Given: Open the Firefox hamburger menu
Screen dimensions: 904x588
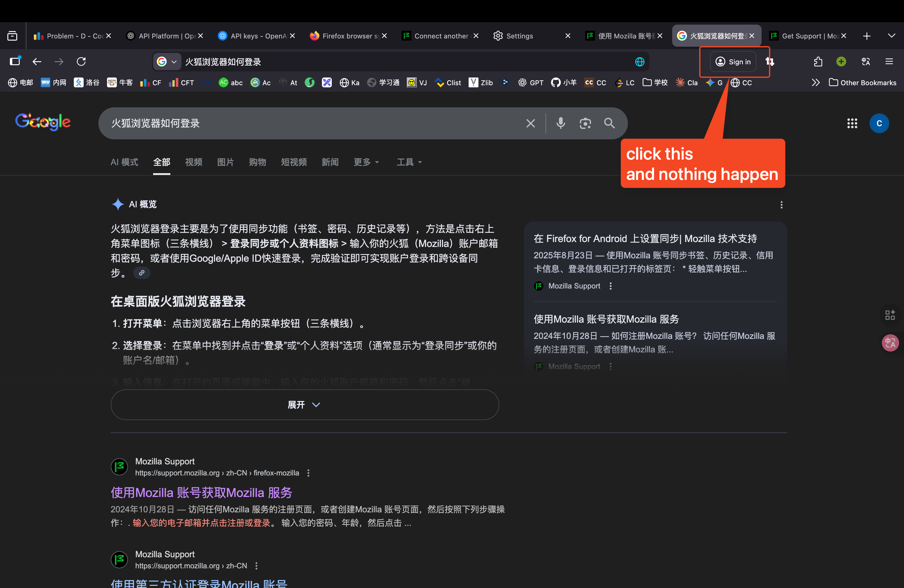Looking at the screenshot, I should tap(889, 62).
